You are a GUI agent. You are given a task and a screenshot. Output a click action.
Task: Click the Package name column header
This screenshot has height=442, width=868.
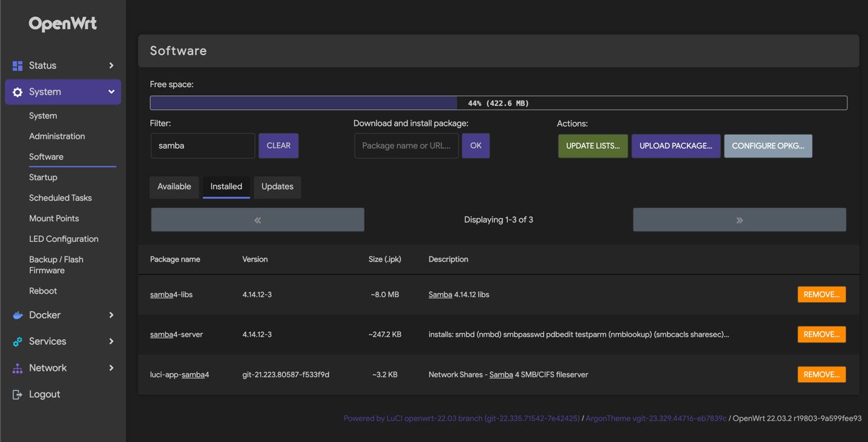tap(175, 259)
